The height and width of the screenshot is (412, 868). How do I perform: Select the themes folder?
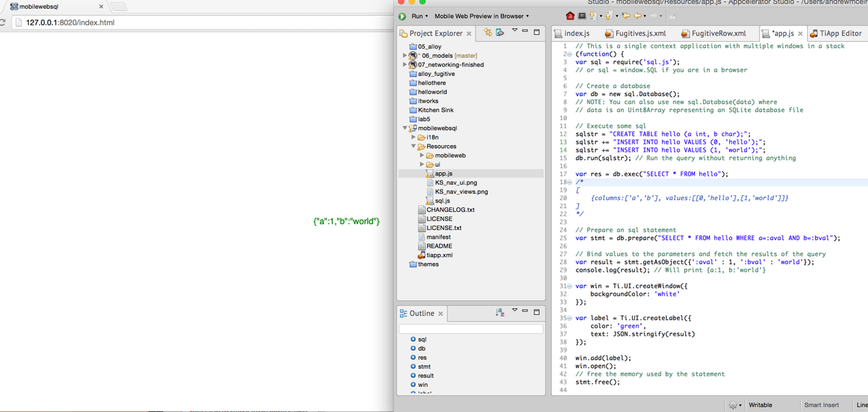point(424,265)
